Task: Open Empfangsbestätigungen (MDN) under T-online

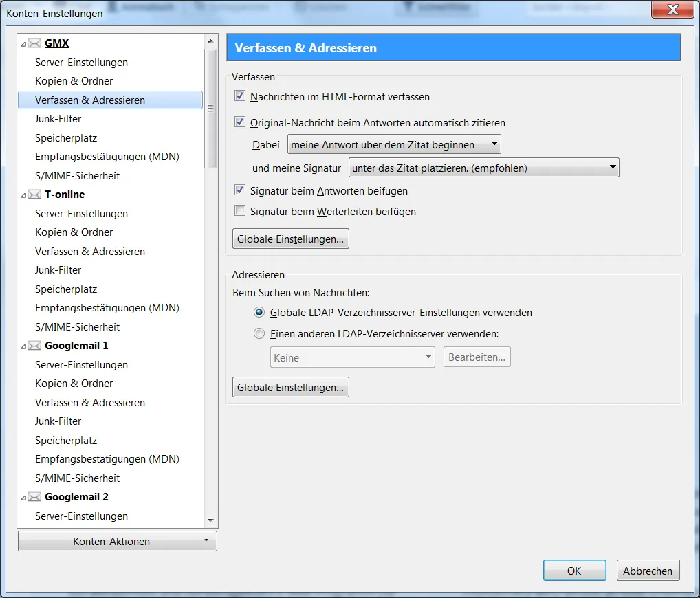Action: point(107,308)
